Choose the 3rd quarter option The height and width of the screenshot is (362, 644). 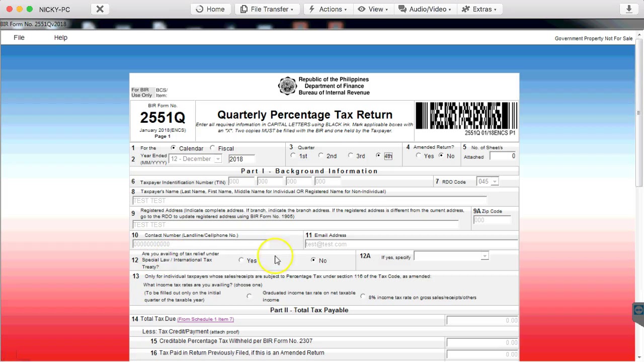coord(351,156)
